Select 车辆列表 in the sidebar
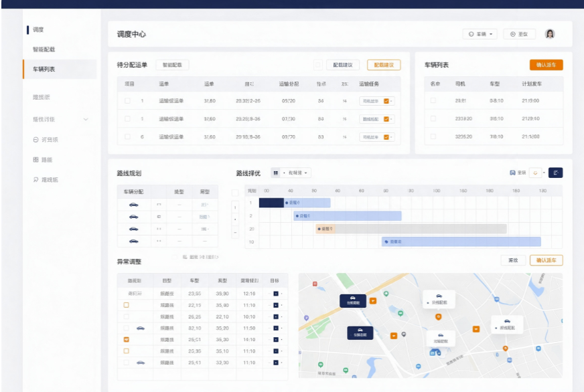Screen dimensions: 584x392 point(60,69)
